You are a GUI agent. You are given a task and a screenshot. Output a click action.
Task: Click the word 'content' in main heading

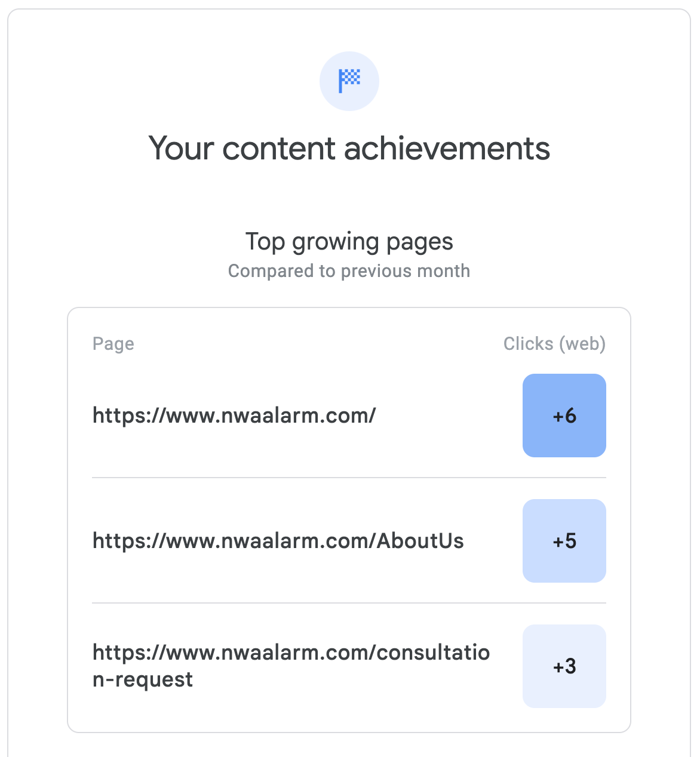pyautogui.click(x=279, y=148)
